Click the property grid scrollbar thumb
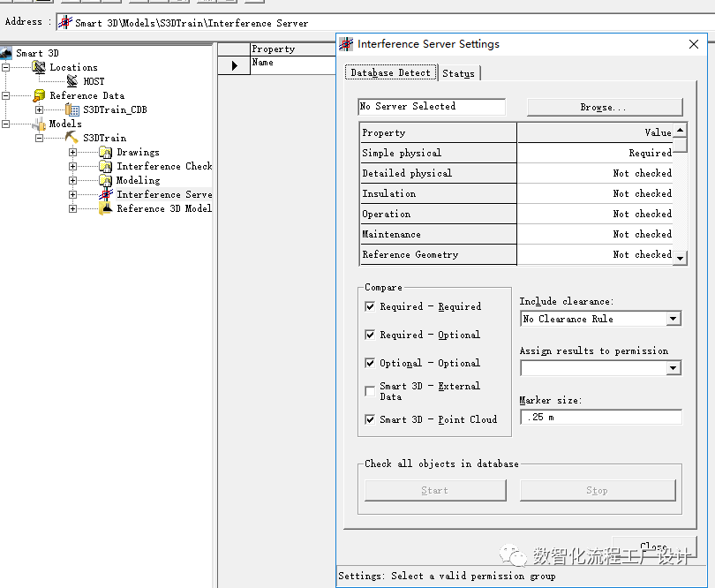Screen dimensions: 715x588 [680, 145]
